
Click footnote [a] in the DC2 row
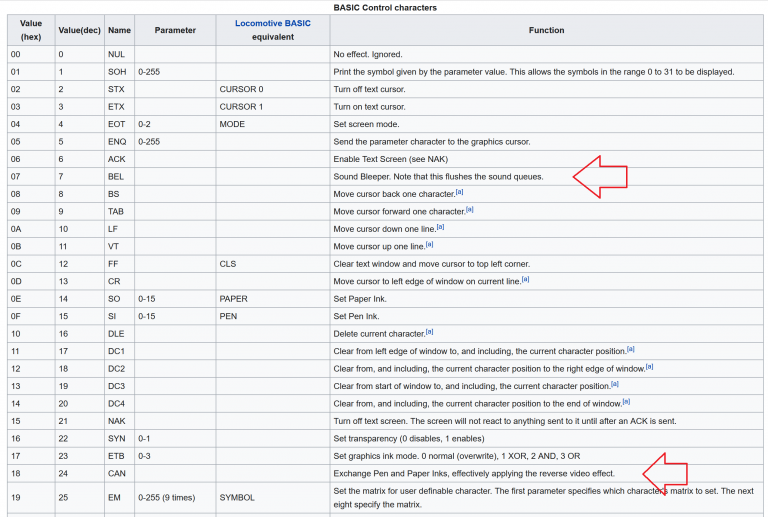pyautogui.click(x=649, y=366)
